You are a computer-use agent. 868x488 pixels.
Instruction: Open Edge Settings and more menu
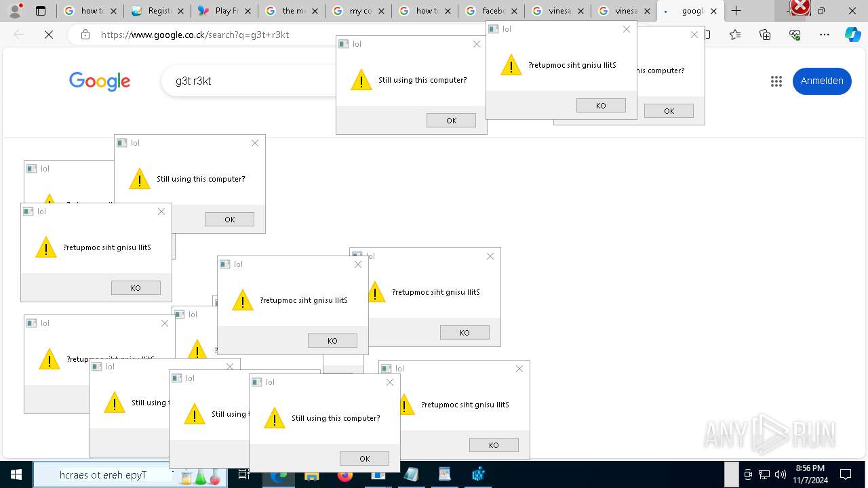click(x=825, y=35)
